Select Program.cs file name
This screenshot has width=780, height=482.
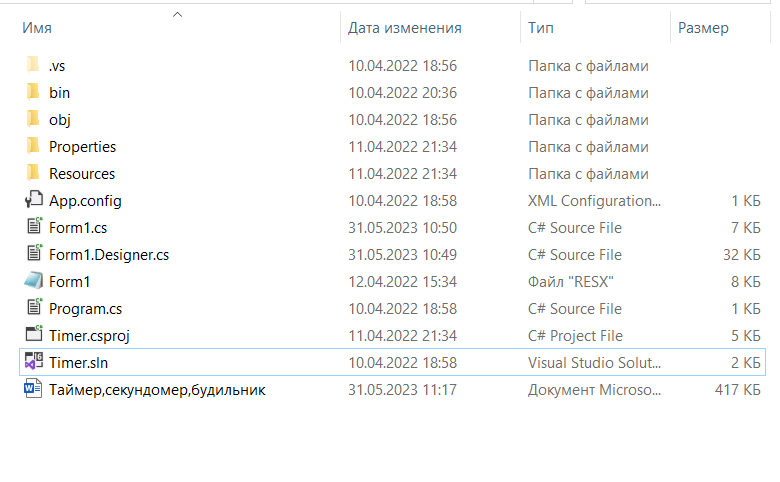coord(85,309)
